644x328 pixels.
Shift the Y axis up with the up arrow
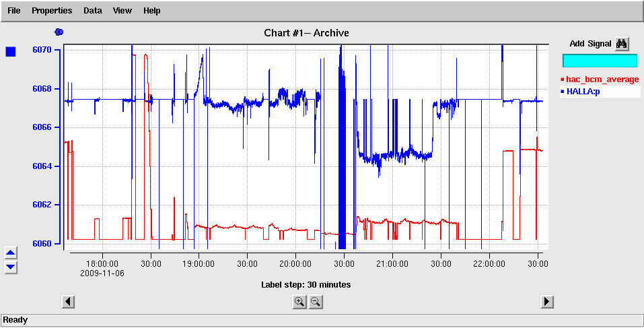coord(11,253)
